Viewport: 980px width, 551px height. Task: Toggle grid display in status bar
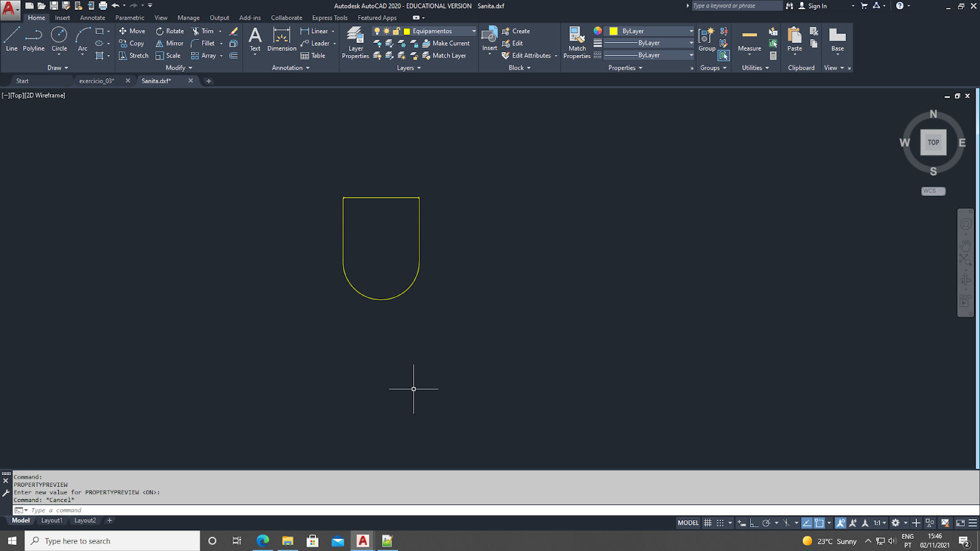click(x=707, y=523)
